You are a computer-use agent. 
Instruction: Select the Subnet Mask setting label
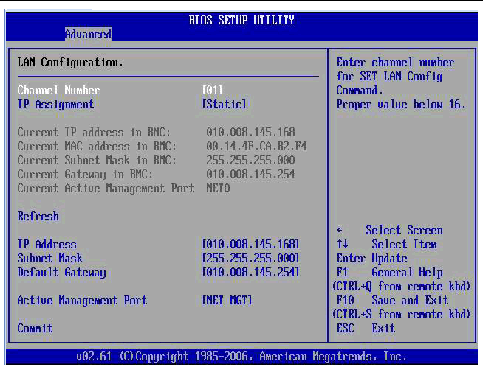click(x=50, y=258)
